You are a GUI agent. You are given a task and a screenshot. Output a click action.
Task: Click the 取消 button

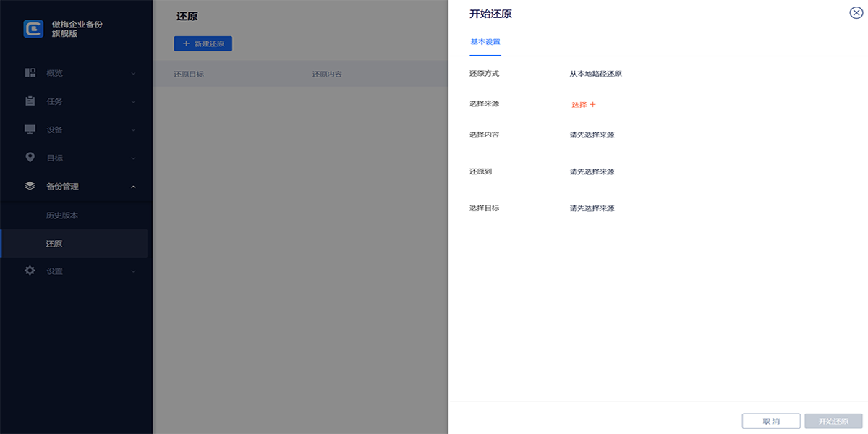[x=771, y=421]
